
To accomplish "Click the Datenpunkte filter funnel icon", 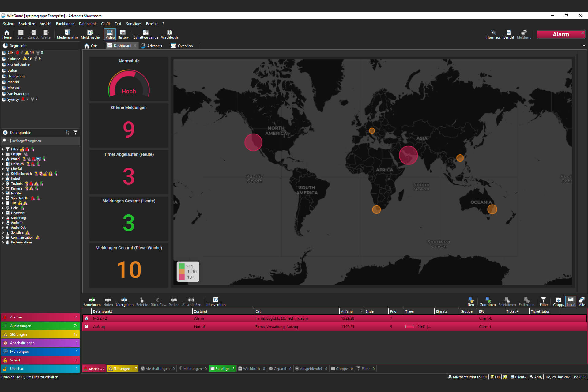I will point(75,133).
